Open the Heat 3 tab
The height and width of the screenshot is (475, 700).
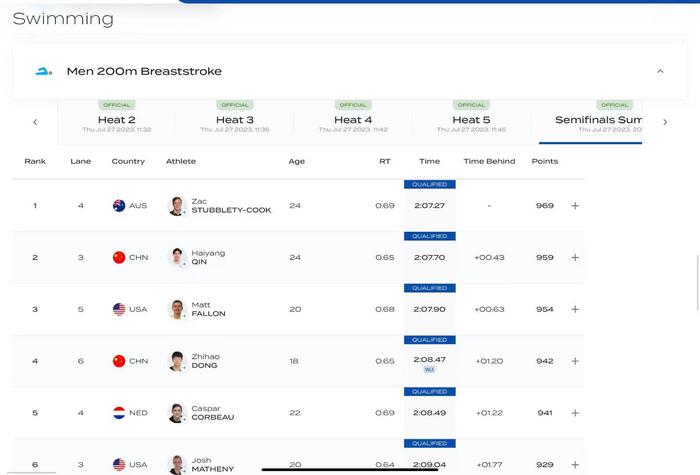(235, 120)
